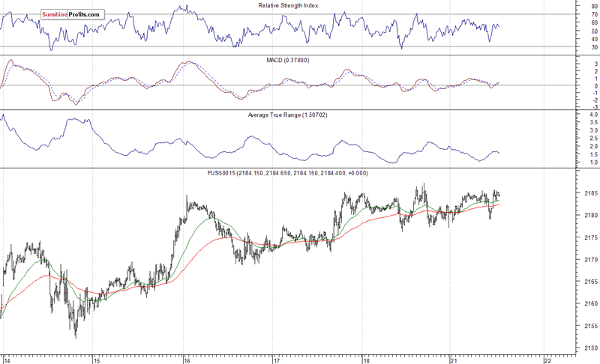The height and width of the screenshot is (364, 600).
Task: Click date 14 on the time axis
Action: [6, 360]
